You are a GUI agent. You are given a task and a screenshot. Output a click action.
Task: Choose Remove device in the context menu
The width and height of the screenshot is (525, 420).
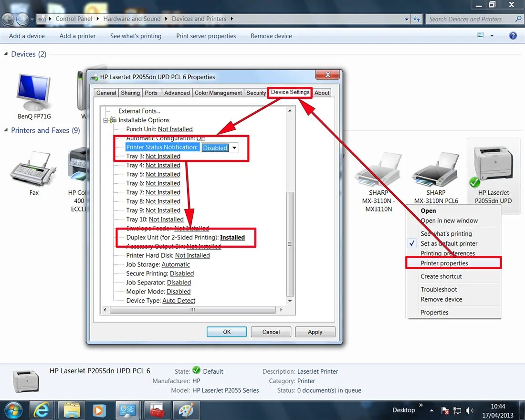click(x=453, y=299)
